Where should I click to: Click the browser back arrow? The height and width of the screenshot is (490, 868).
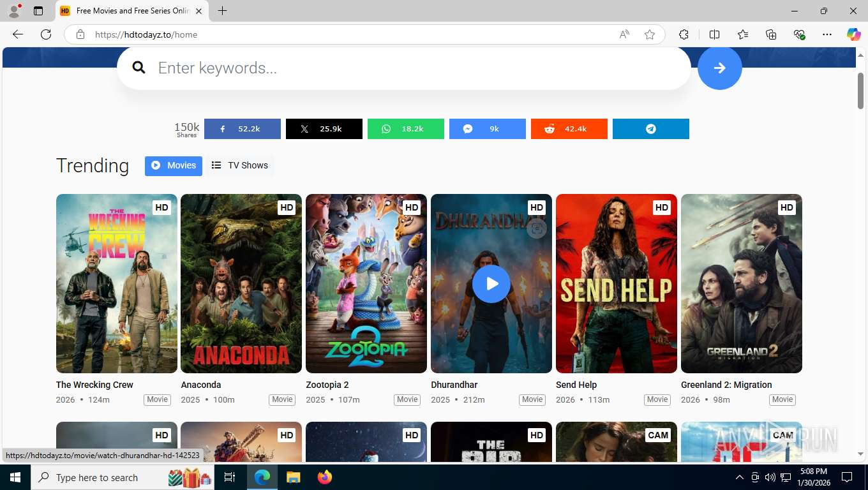point(18,34)
